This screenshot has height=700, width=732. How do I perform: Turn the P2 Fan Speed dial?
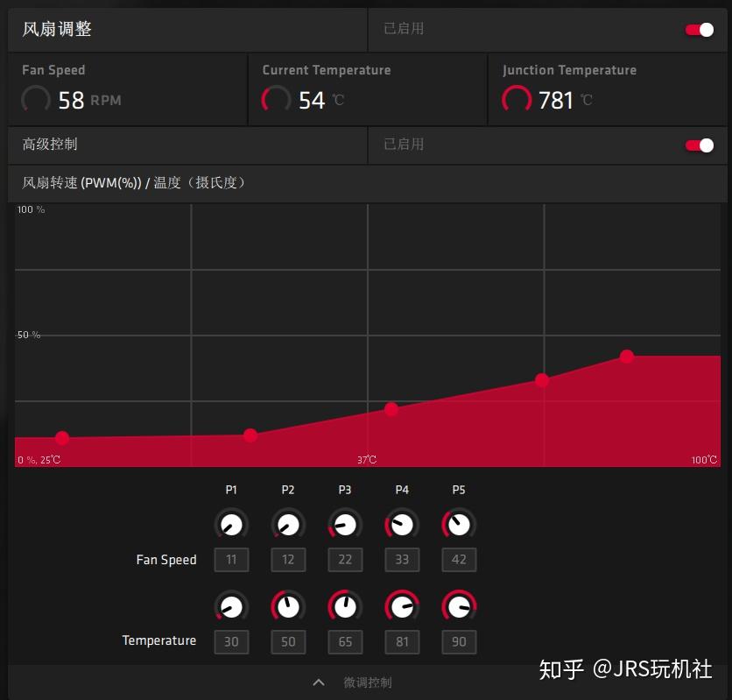click(288, 524)
